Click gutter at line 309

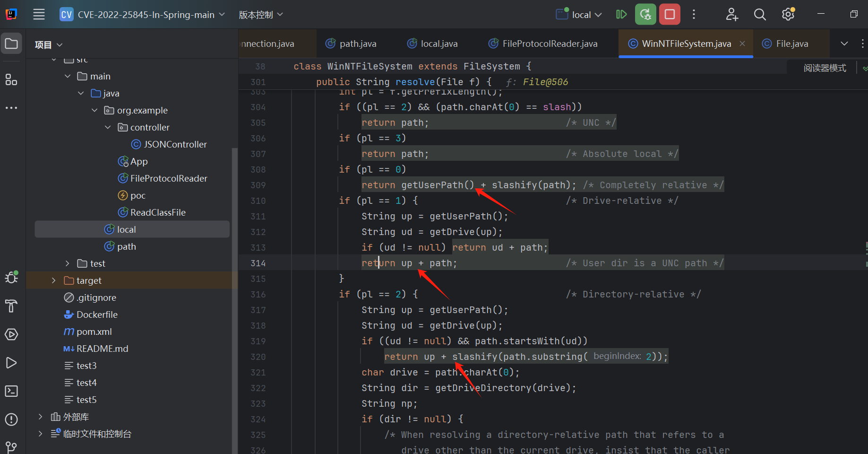[x=258, y=185]
